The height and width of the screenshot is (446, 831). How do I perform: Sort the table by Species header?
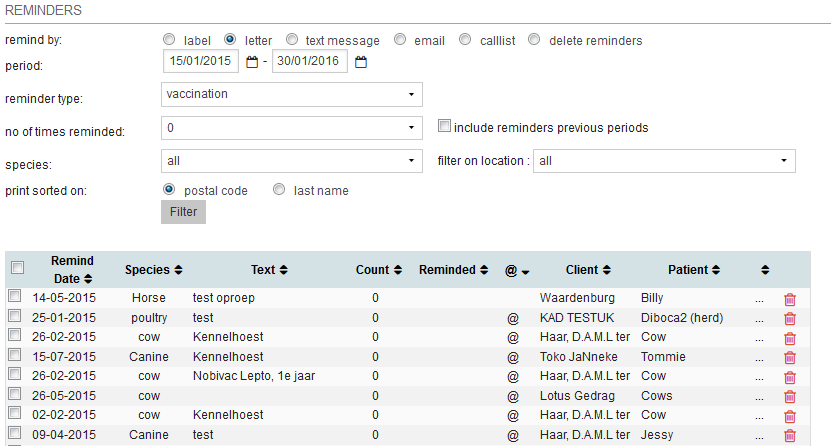pyautogui.click(x=153, y=270)
